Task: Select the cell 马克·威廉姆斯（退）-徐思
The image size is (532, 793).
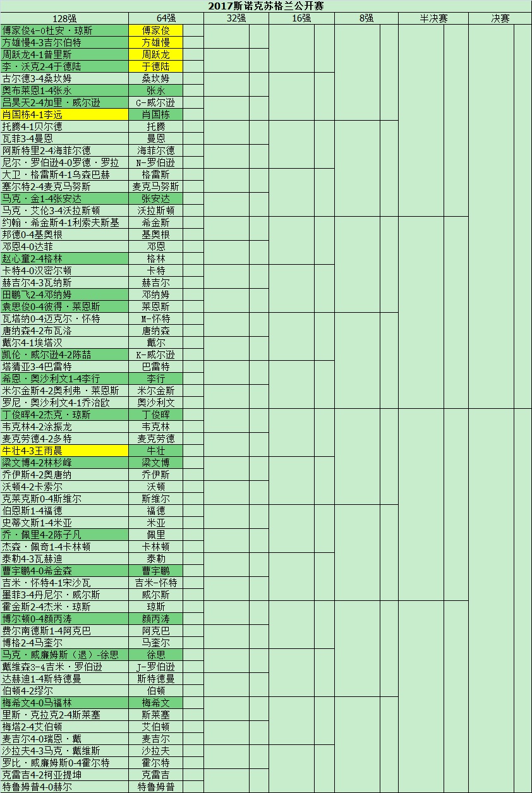Action: (64, 655)
